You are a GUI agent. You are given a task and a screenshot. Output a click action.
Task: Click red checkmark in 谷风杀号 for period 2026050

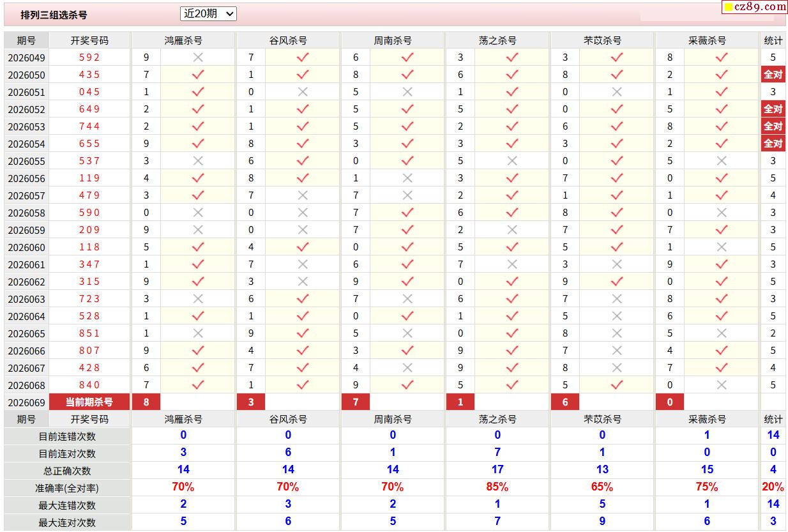point(303,75)
